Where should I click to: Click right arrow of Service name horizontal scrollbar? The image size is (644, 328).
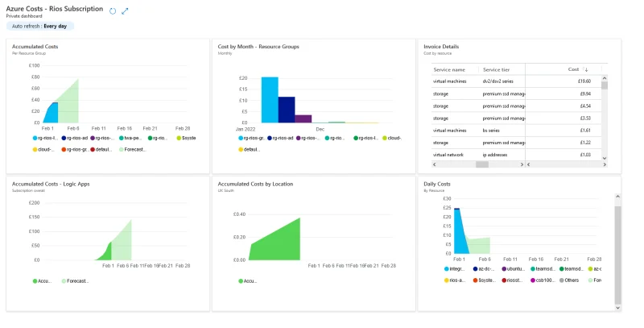[x=522, y=164]
